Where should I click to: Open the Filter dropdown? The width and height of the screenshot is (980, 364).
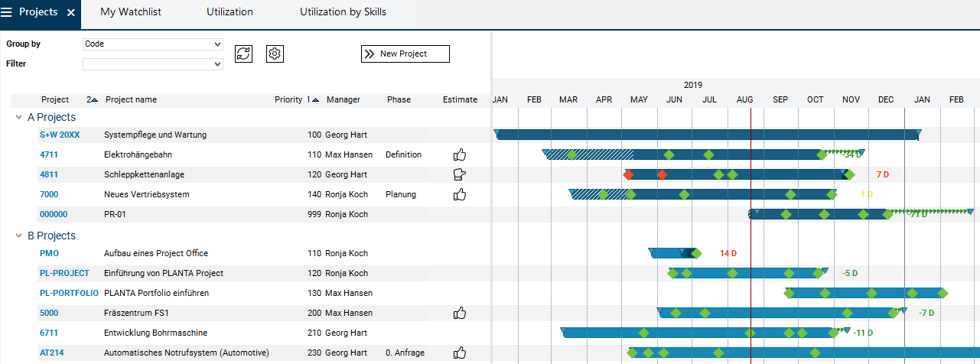click(x=152, y=64)
